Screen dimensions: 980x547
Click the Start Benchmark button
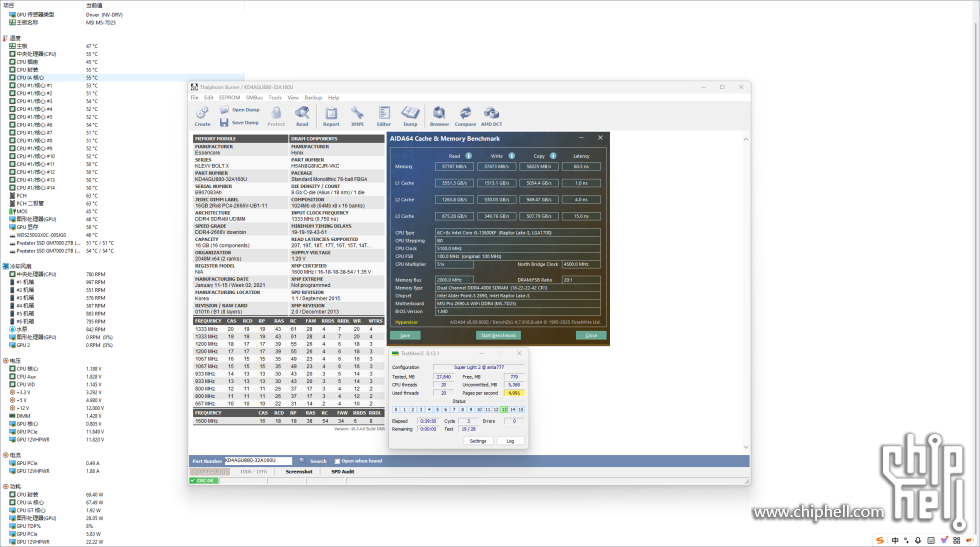tap(497, 335)
